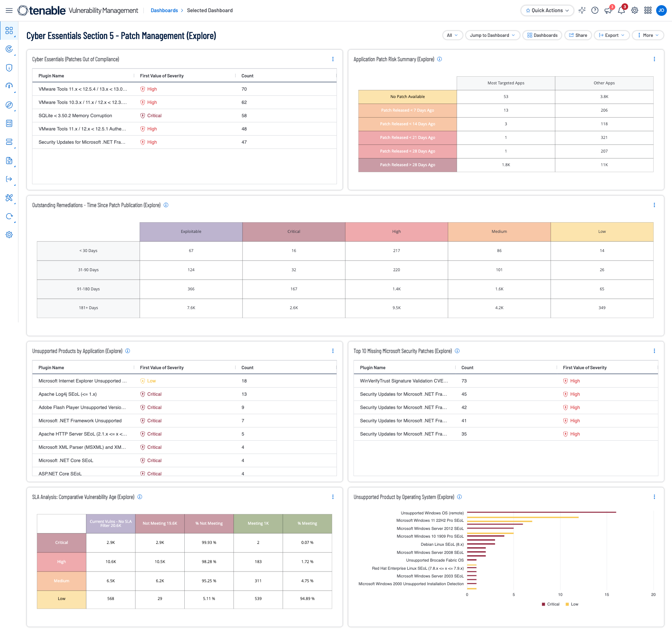
Task: Click the Dashboards button in the header toolbar
Action: click(542, 35)
